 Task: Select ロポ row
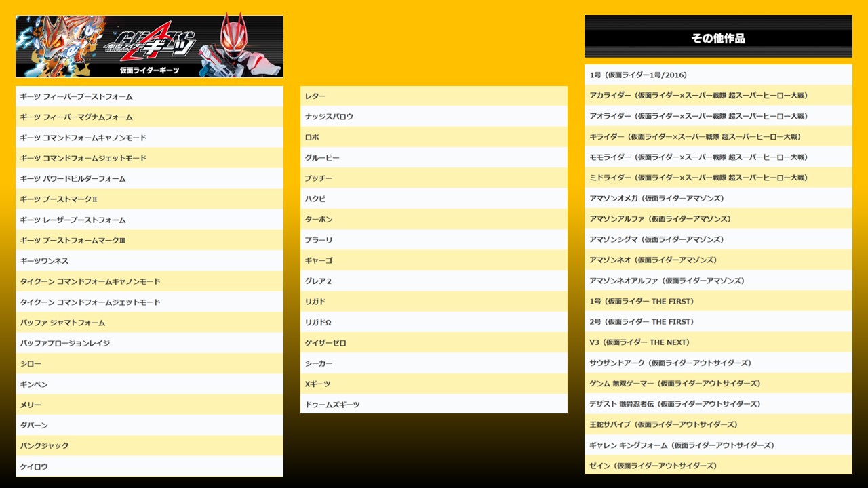[x=434, y=137]
